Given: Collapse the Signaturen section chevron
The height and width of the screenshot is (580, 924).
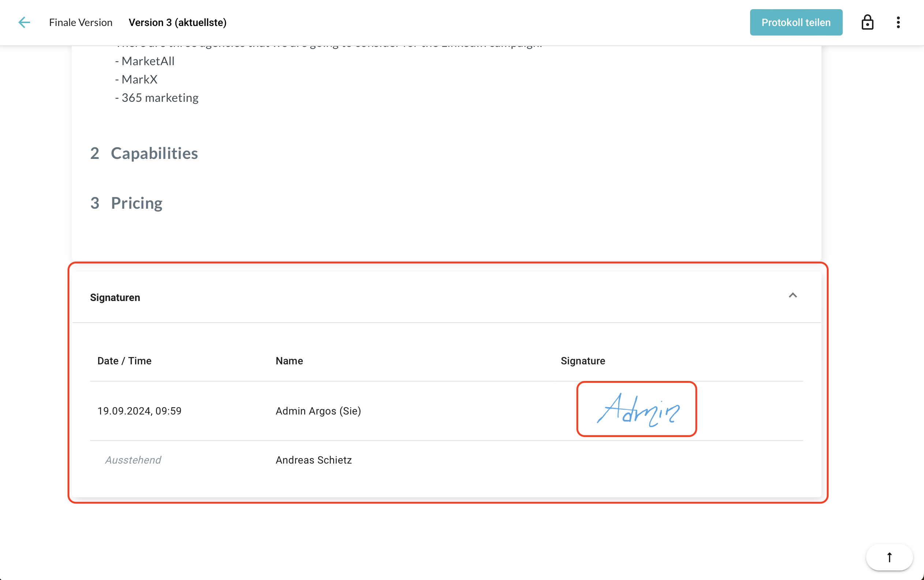Looking at the screenshot, I should pos(793,295).
